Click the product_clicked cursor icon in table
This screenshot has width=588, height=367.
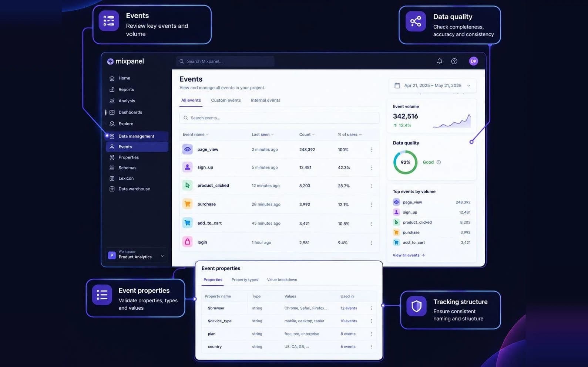[188, 185]
